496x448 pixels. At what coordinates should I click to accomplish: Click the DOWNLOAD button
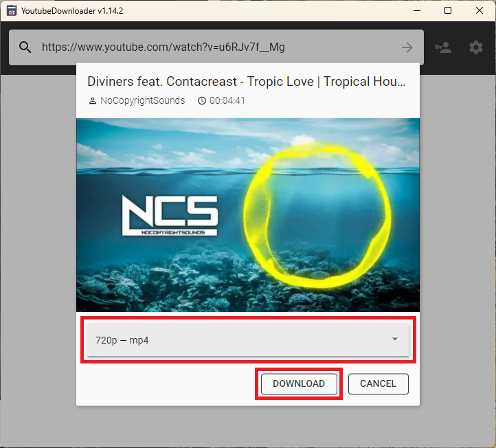(299, 384)
